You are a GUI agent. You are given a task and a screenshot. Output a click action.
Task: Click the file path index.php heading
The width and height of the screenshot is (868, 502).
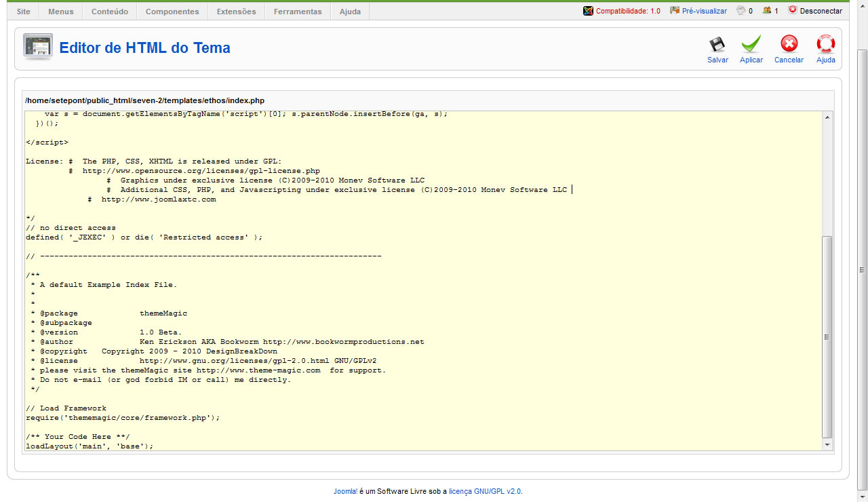click(x=144, y=100)
